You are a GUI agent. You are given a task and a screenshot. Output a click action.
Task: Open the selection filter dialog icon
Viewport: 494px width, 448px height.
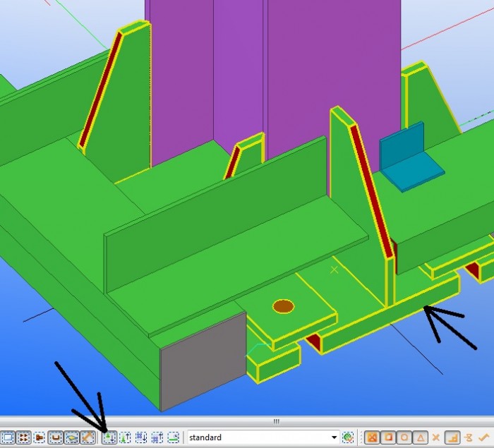[348, 437]
